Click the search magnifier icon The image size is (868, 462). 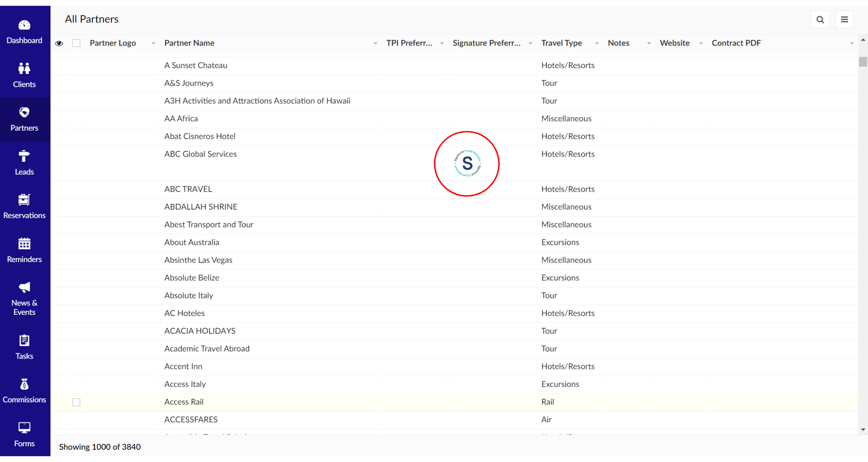coord(820,20)
